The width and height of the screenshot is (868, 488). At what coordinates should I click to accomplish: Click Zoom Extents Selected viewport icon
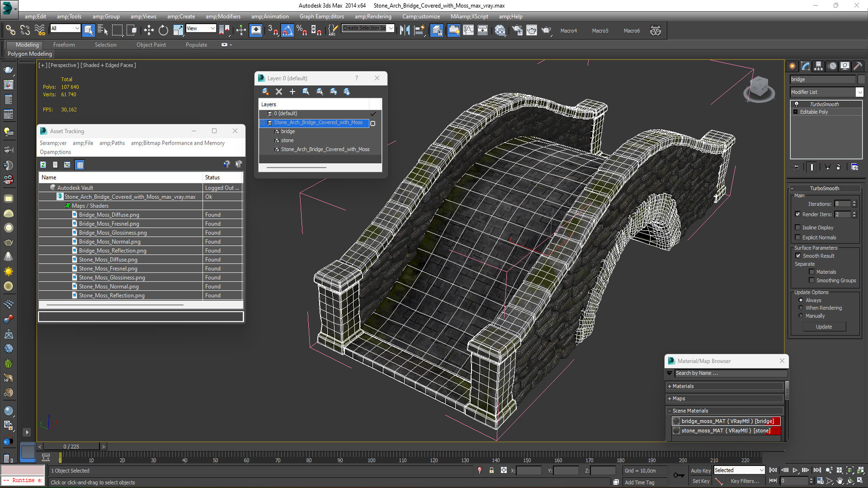(849, 470)
